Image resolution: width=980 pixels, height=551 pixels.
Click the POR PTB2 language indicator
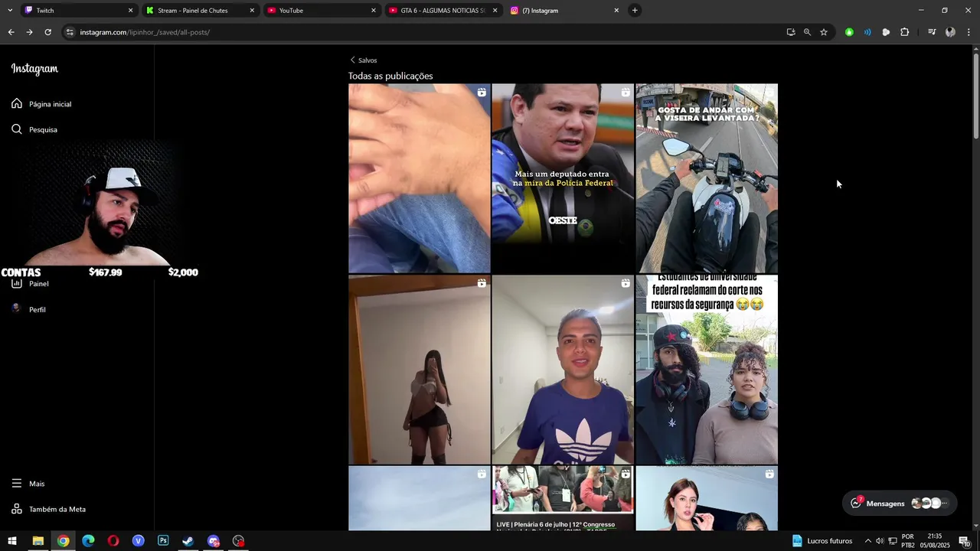(x=908, y=541)
